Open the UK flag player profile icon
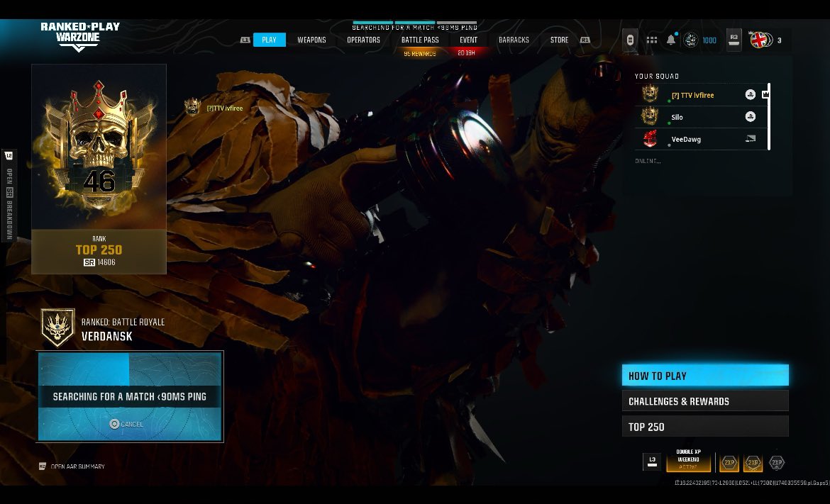Screen dimensions: 830x504 (x=760, y=40)
